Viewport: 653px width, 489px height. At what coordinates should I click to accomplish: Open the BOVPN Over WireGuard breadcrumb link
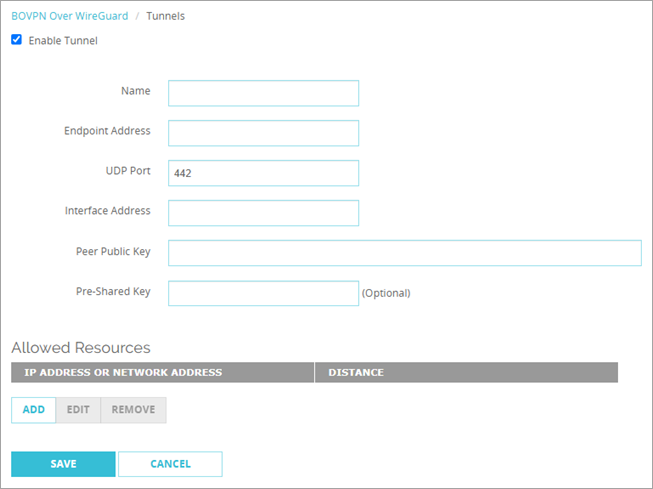(x=70, y=16)
